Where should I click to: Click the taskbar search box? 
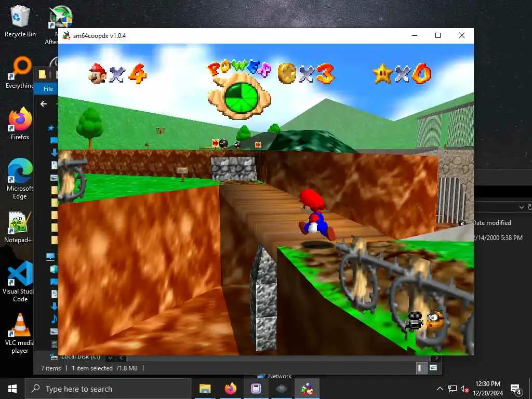point(108,389)
